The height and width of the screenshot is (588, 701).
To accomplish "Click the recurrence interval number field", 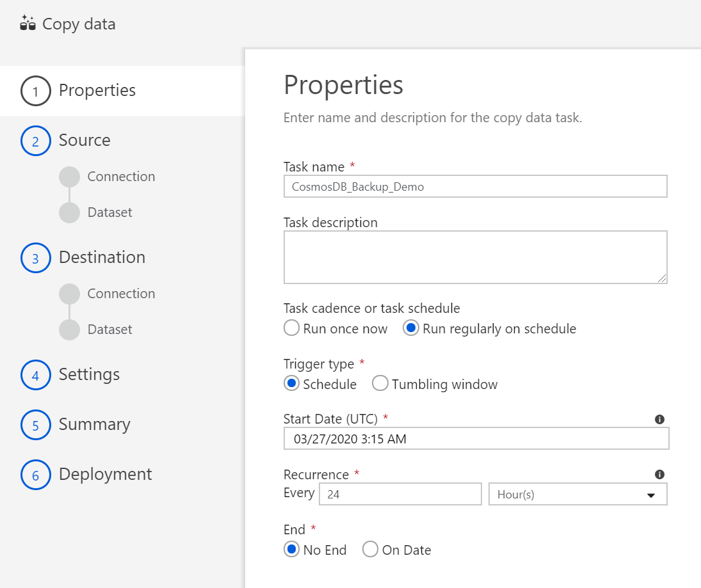I will [x=400, y=495].
